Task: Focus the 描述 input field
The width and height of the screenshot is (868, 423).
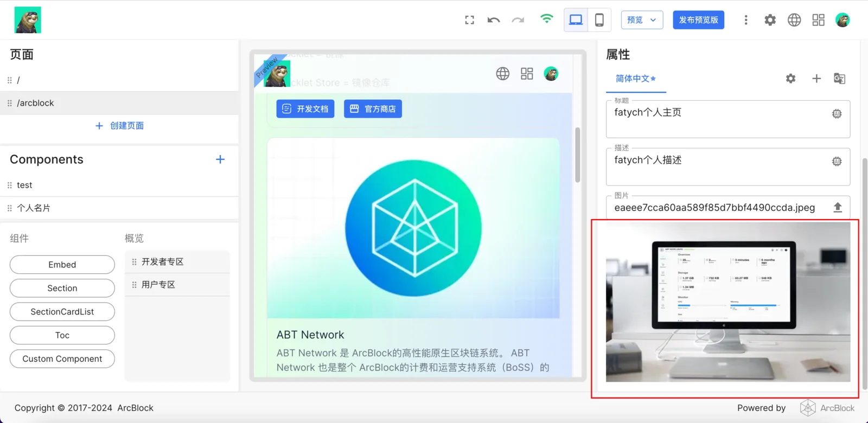Action: pyautogui.click(x=728, y=166)
